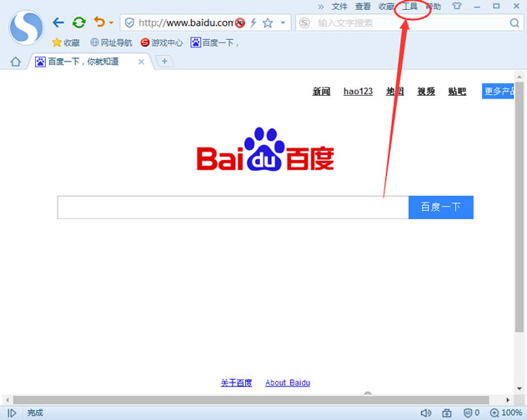Click the search magnifier icon
527x420 pixels.
pyautogui.click(x=514, y=22)
